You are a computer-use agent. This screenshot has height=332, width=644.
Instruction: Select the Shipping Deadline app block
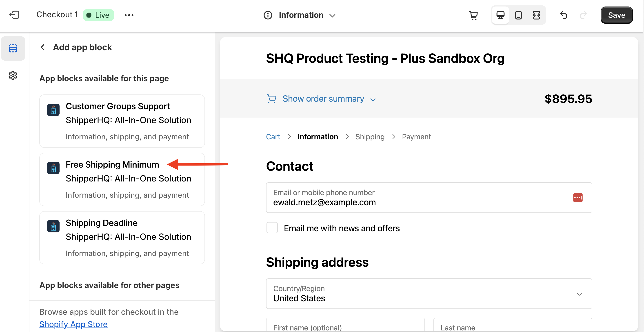click(122, 238)
